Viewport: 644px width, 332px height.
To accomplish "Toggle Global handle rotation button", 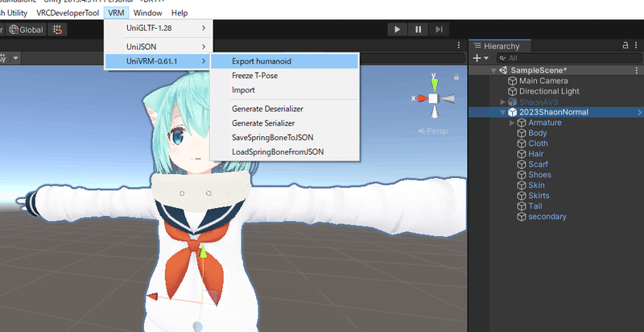I will pyautogui.click(x=26, y=30).
